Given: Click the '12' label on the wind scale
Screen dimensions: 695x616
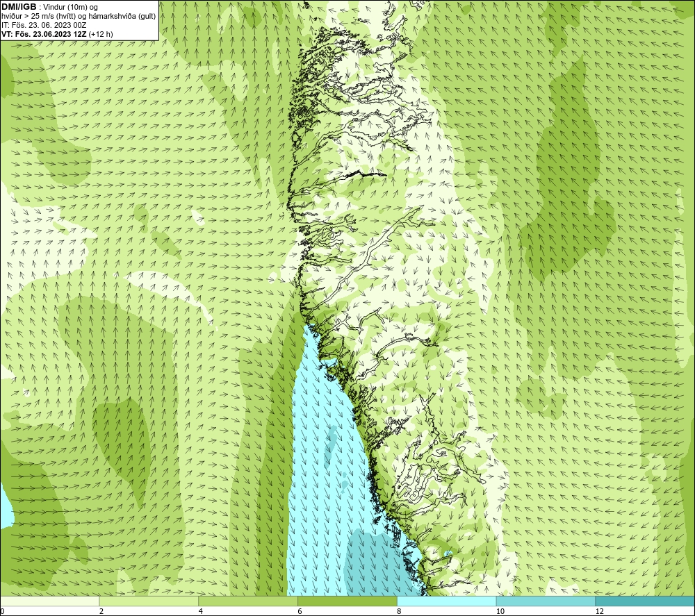Looking at the screenshot, I should pos(600,612).
